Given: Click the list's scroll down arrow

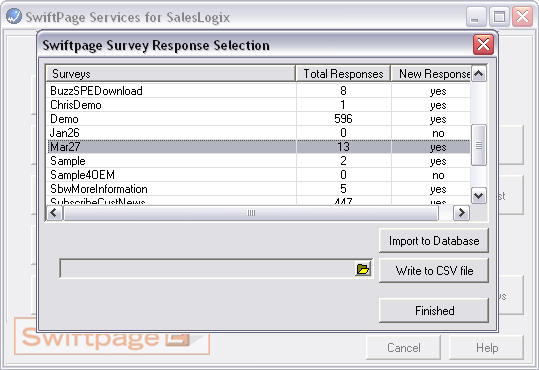Looking at the screenshot, I should [x=478, y=196].
